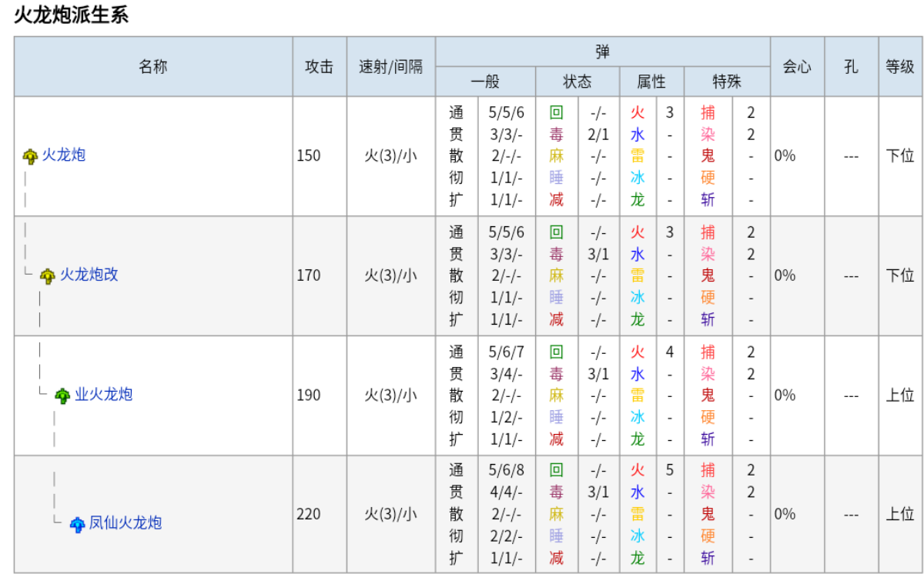Click the 特殊 ammo subheader
The width and height of the screenshot is (924, 574).
point(728,82)
